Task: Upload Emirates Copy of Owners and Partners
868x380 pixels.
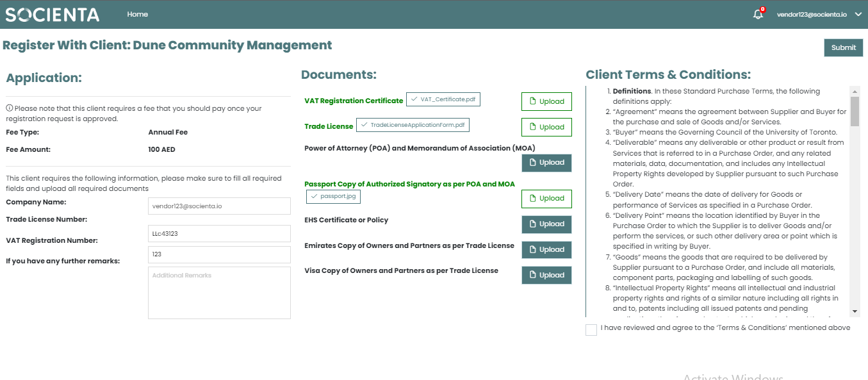Action: [546, 250]
